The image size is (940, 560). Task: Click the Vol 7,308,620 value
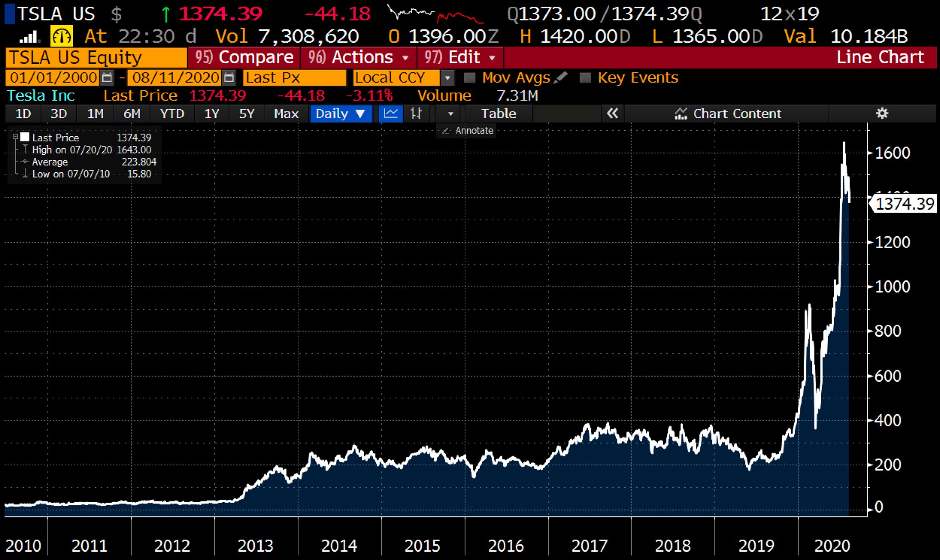tap(287, 36)
